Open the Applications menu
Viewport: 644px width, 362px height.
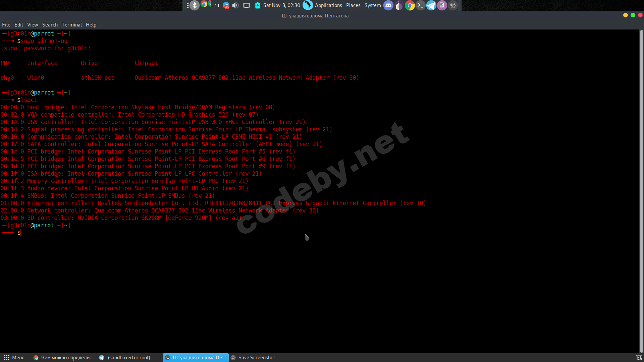tap(328, 5)
